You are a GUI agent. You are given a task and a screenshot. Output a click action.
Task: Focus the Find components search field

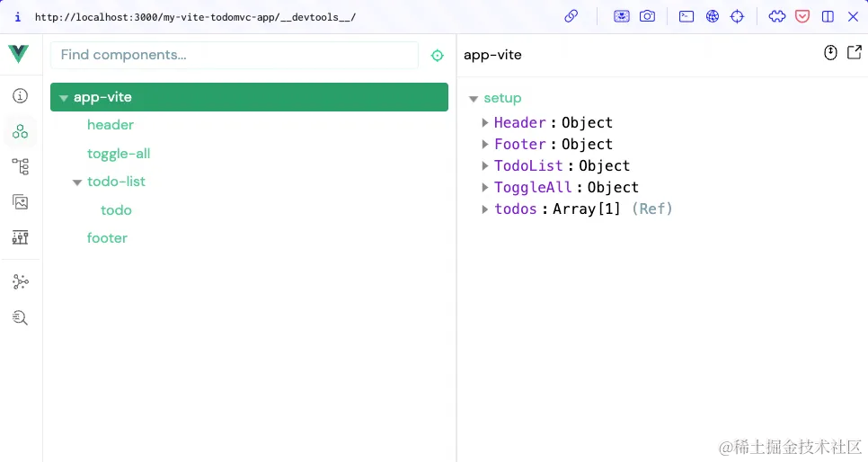235,55
